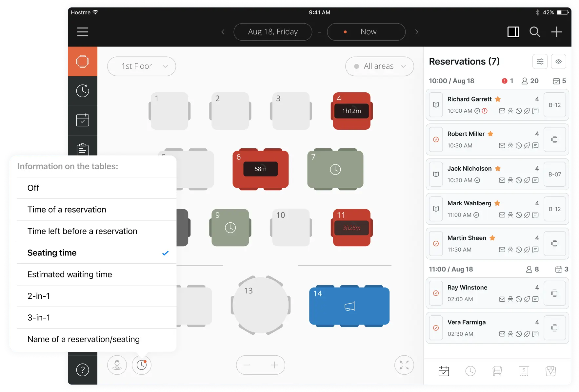Open bottom clock waitlist tab
Viewport: 579px width, 392px height.
pos(470,371)
